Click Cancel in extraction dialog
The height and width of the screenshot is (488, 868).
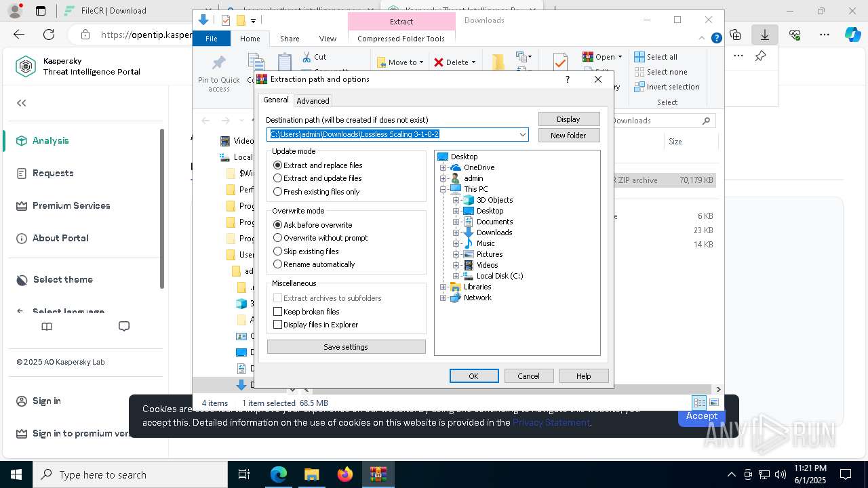coord(529,376)
